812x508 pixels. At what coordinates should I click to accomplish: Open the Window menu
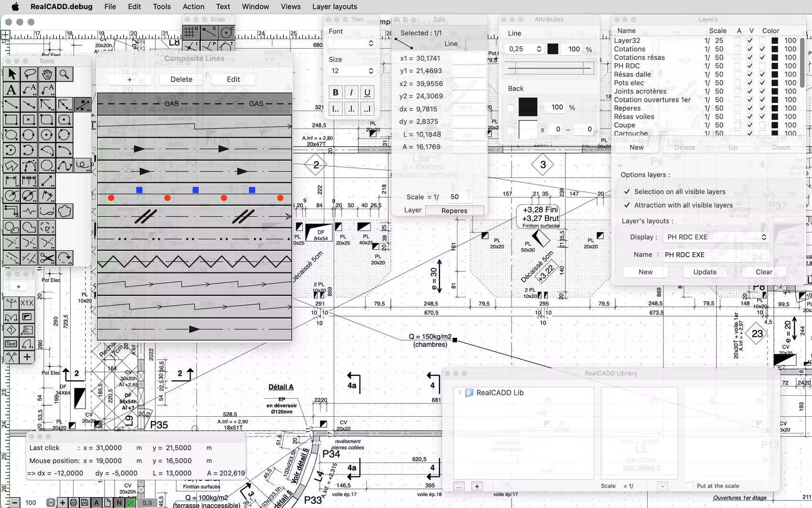[x=255, y=7]
